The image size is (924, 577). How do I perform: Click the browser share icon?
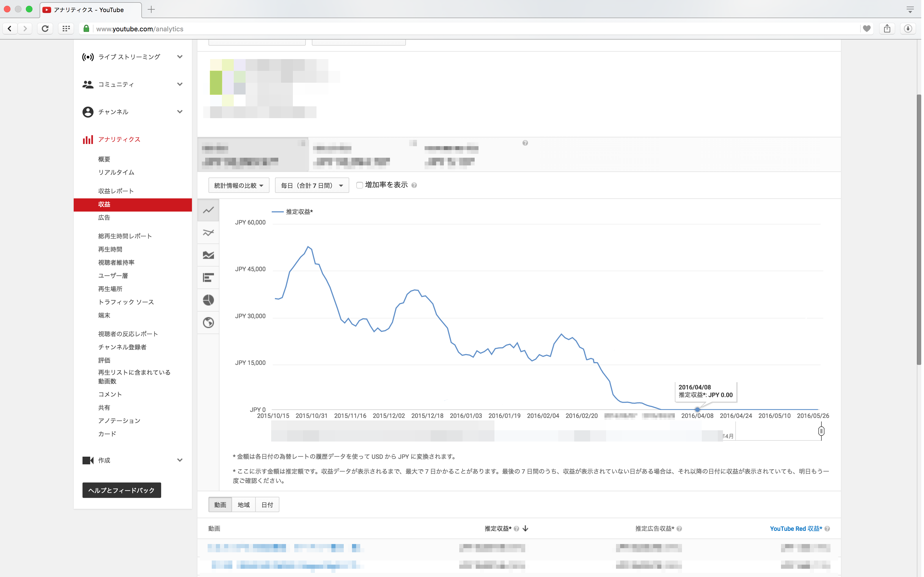pos(887,29)
